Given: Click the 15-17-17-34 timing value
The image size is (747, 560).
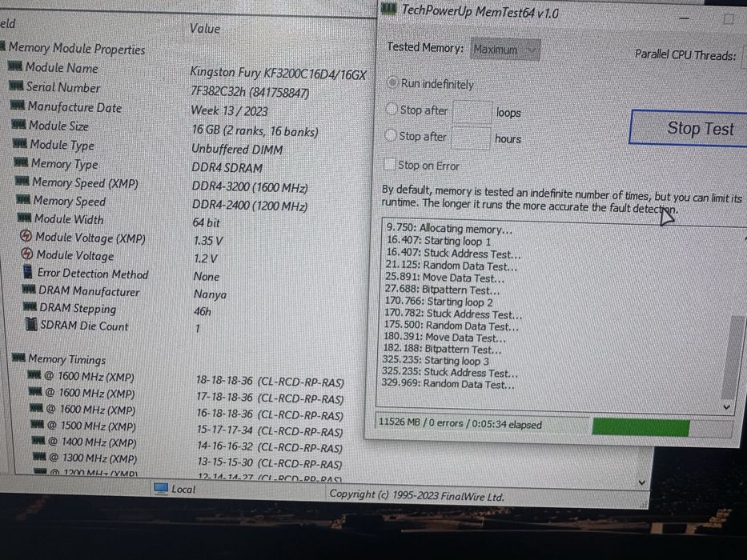Looking at the screenshot, I should (270, 431).
